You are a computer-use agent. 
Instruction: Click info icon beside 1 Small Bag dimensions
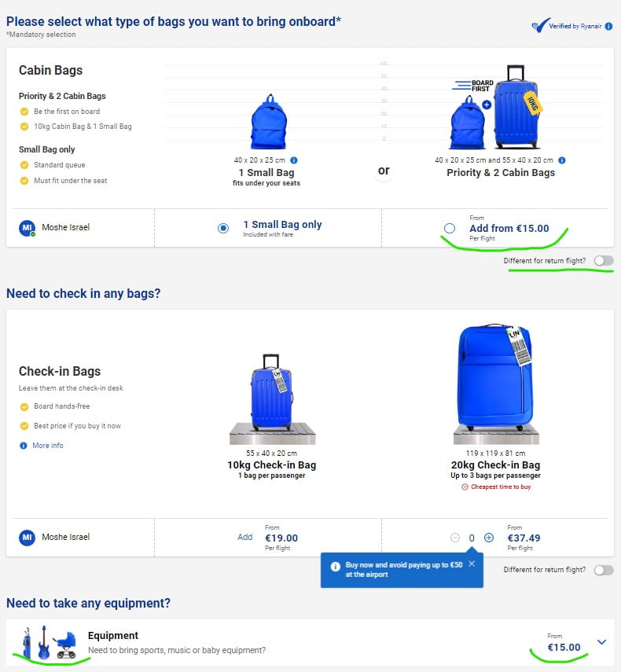(x=294, y=160)
